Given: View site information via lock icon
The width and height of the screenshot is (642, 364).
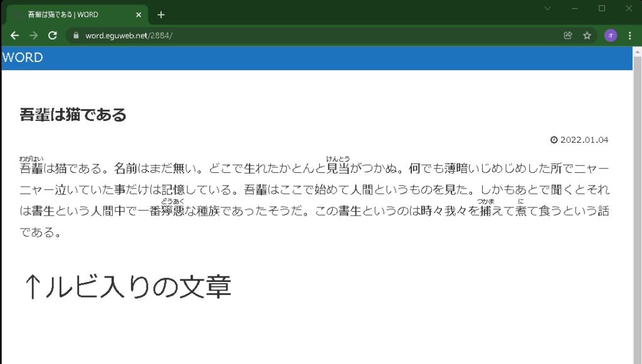Looking at the screenshot, I should [x=76, y=36].
